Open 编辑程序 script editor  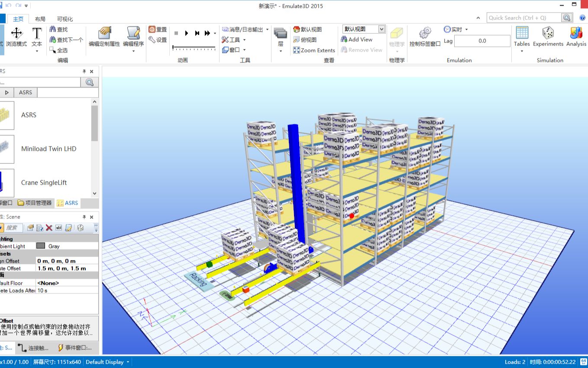(133, 39)
